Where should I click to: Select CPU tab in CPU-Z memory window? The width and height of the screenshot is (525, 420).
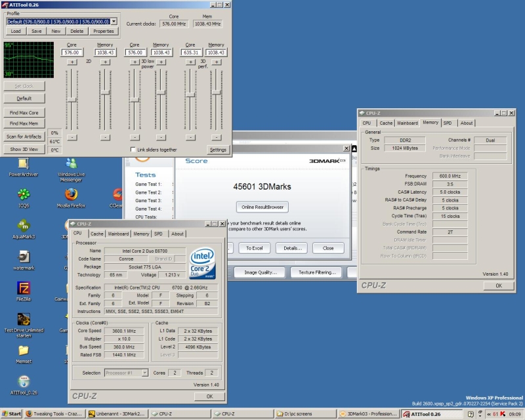pos(367,123)
